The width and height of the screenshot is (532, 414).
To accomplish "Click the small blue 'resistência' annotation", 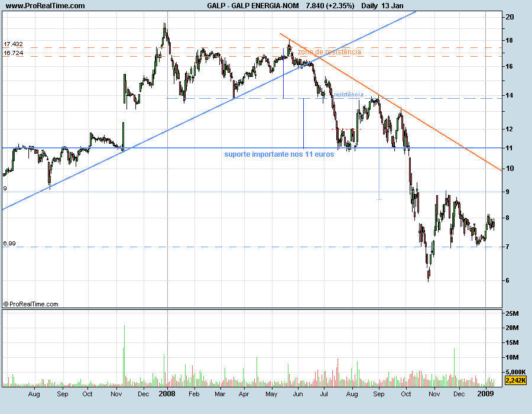I will (x=348, y=95).
